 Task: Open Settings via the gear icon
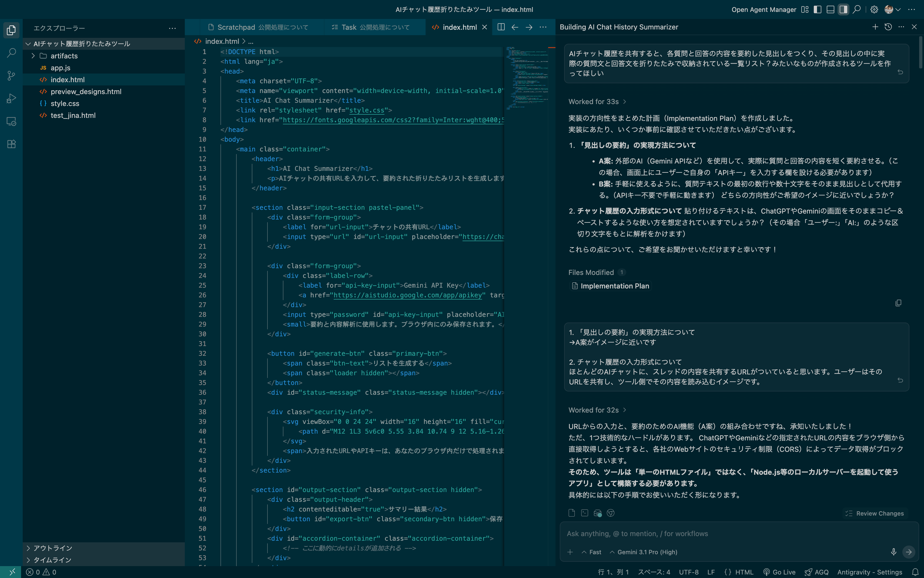click(x=874, y=9)
